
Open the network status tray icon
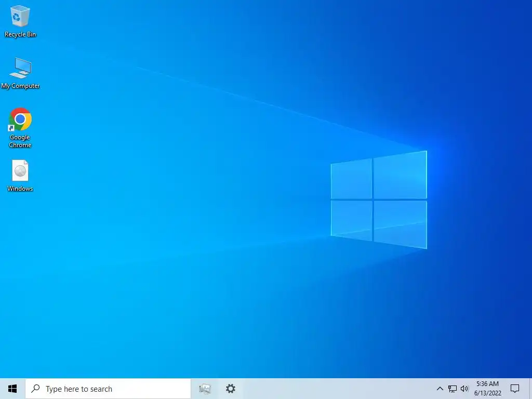coord(453,389)
